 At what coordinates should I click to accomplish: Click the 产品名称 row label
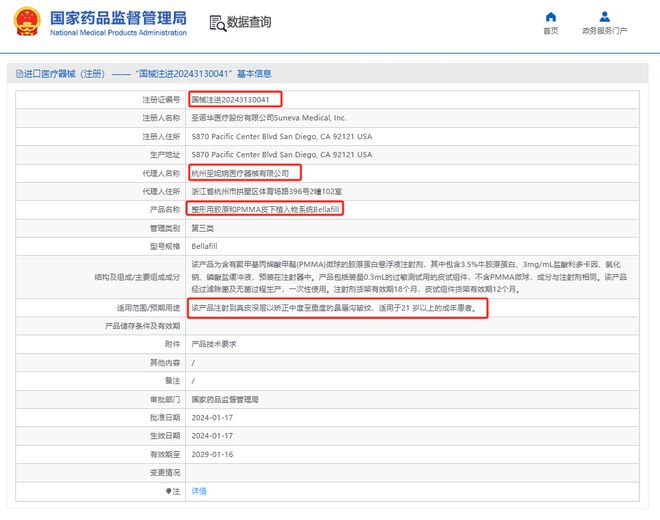[165, 210]
